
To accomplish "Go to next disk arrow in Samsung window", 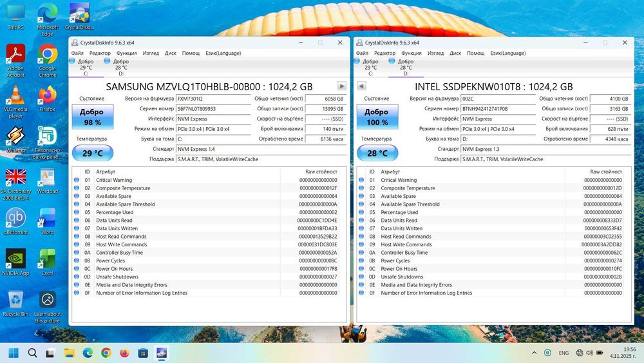I will pos(342,86).
